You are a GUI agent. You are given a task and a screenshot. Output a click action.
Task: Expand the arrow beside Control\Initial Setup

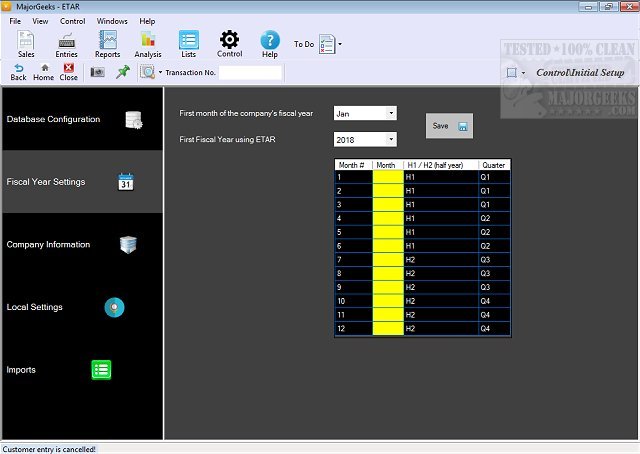[x=524, y=73]
